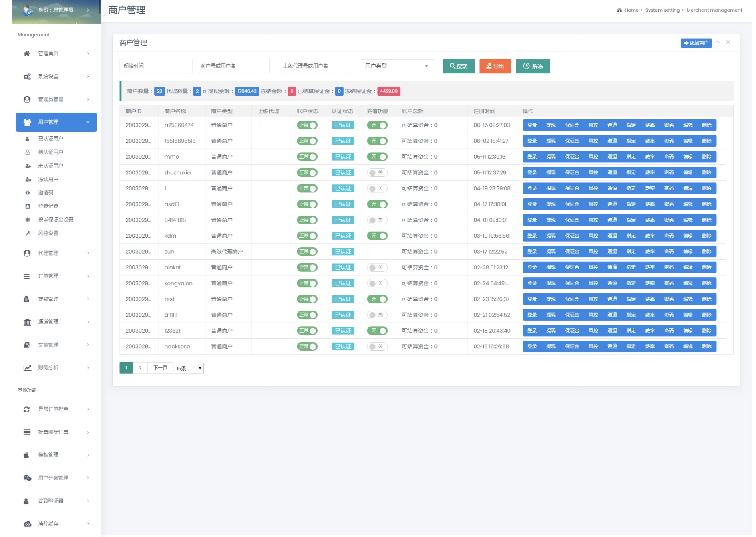Click 删除 for merchant a25366474
This screenshot has width=756, height=537.
(x=706, y=125)
